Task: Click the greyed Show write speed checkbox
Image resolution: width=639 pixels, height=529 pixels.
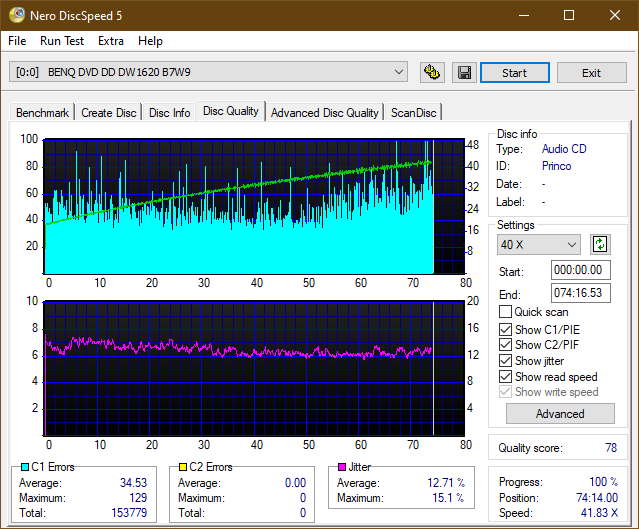Action: pos(505,392)
